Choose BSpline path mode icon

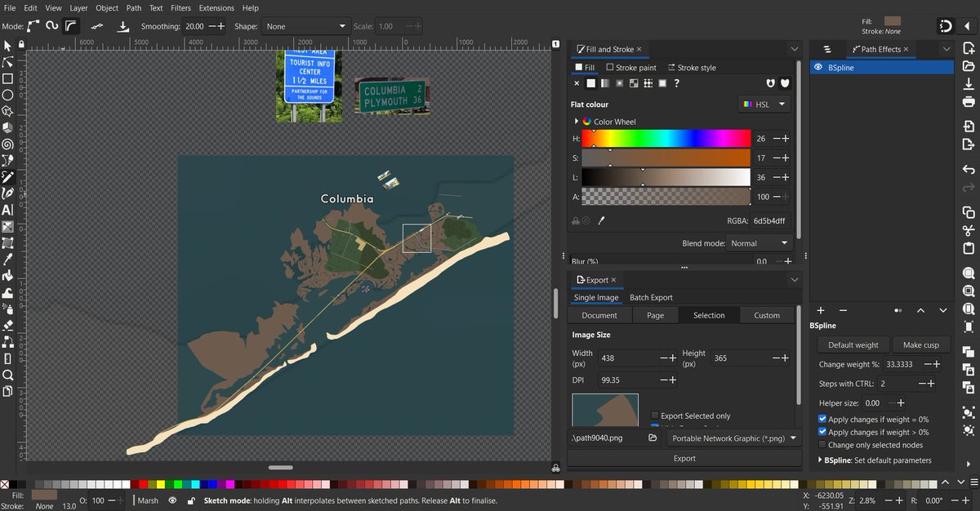pyautogui.click(x=71, y=26)
